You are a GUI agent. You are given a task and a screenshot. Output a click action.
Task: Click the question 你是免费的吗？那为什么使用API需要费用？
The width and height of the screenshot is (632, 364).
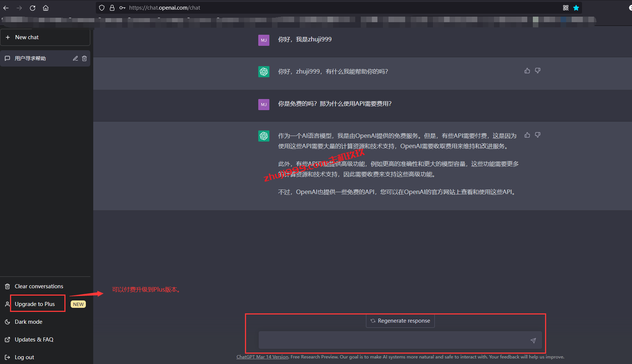click(335, 104)
